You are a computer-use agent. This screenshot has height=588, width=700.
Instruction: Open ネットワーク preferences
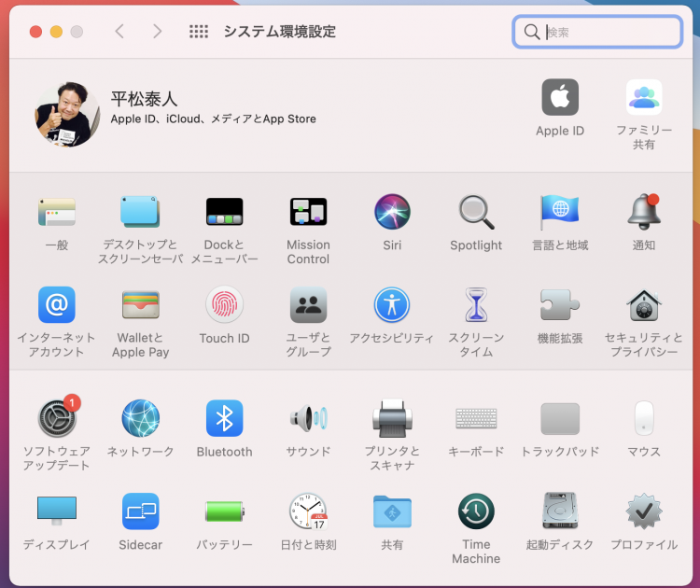140,418
